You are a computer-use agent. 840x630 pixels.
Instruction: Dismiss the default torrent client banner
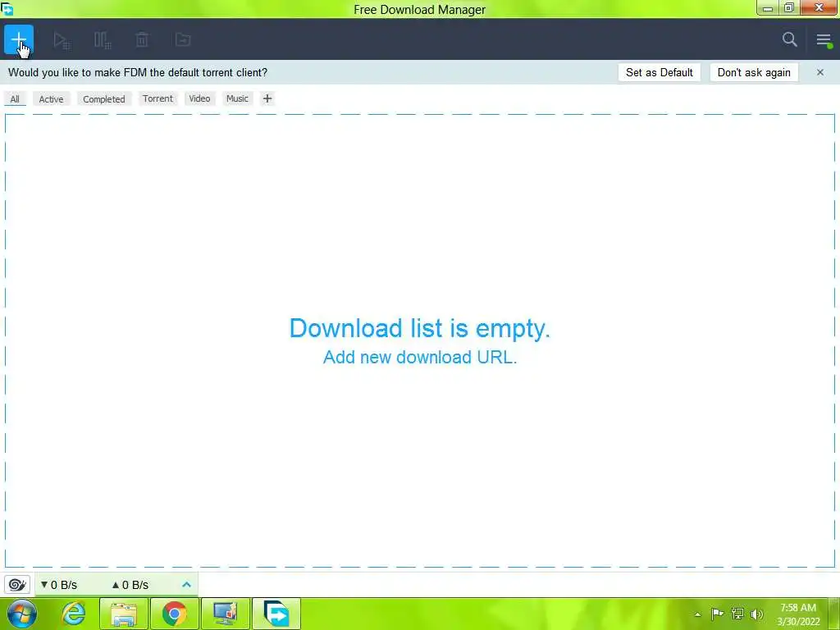pyautogui.click(x=820, y=72)
